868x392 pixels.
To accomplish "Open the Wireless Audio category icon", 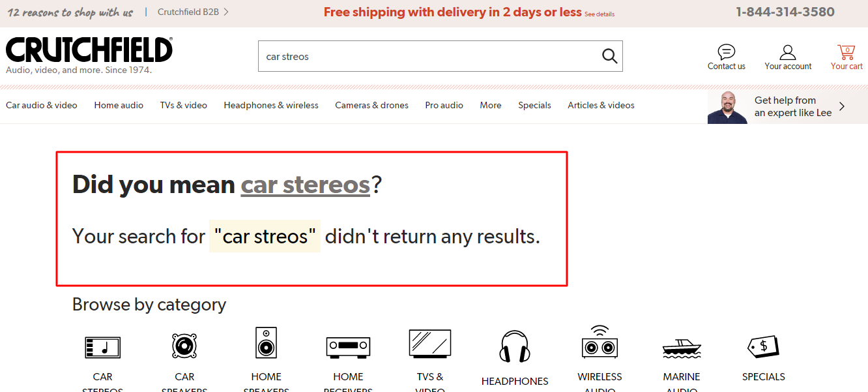I will [x=600, y=341].
